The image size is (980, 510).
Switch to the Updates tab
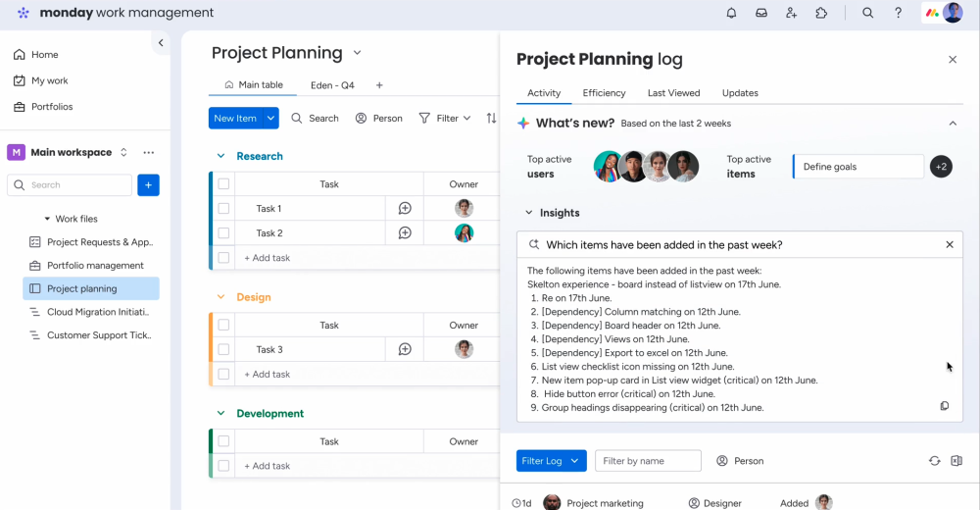pyautogui.click(x=740, y=92)
